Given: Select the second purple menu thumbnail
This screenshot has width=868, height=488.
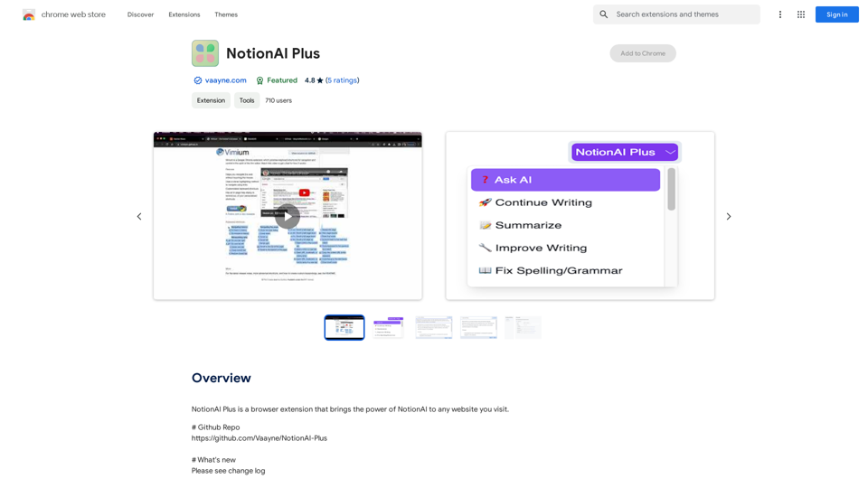Looking at the screenshot, I should (x=389, y=327).
